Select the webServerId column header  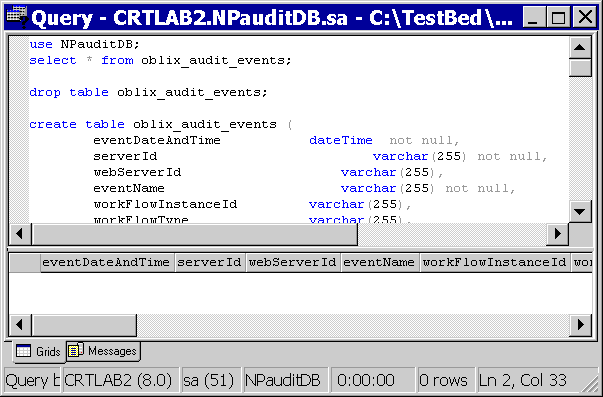pyautogui.click(x=293, y=262)
